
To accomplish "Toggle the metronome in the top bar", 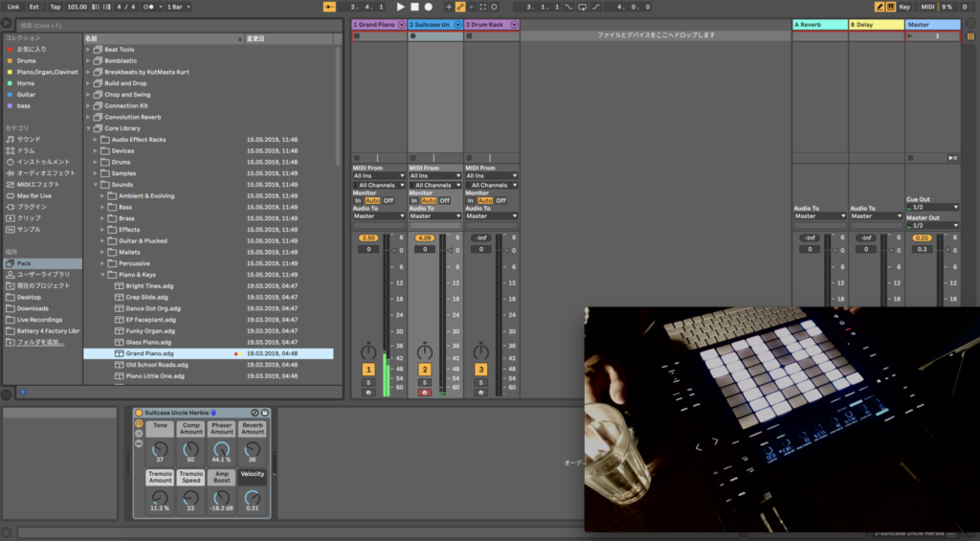I will 146,7.
